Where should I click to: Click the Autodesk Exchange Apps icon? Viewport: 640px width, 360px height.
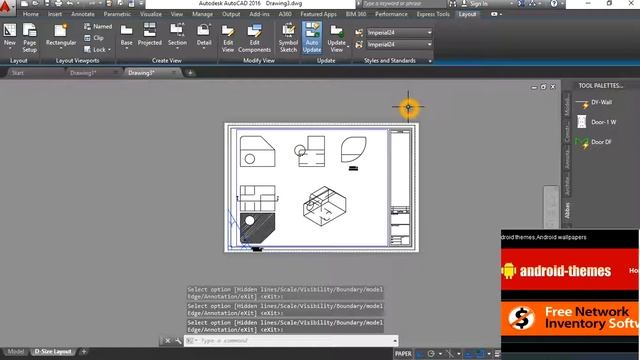pos(521,4)
